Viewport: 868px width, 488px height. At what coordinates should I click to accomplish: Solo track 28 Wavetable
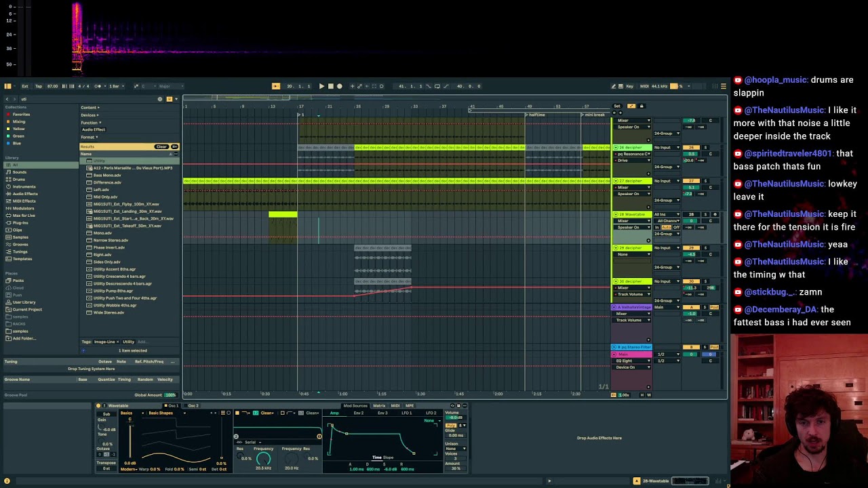705,214
